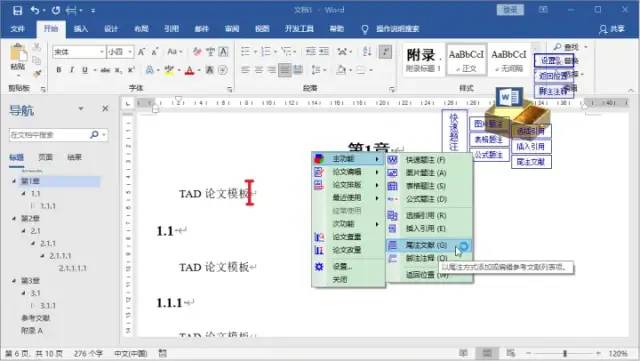
Task: Toggle Italic formatting
Action: pyautogui.click(x=72, y=70)
